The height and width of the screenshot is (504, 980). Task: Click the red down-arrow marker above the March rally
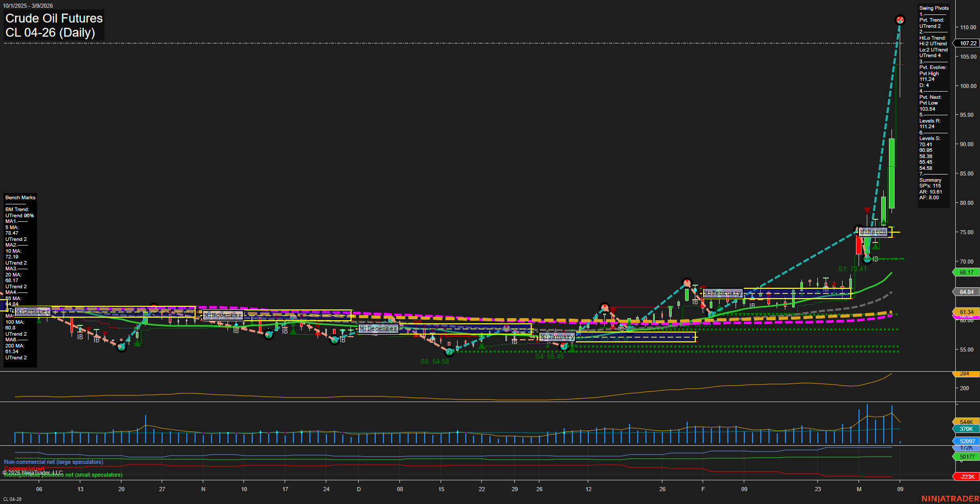coord(867,210)
